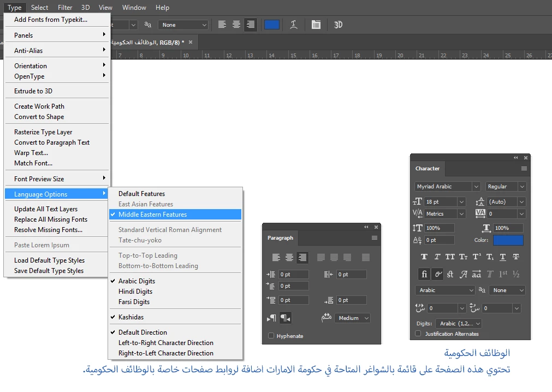Enable Hyphenate checkbox
552x392 pixels.
(x=271, y=336)
